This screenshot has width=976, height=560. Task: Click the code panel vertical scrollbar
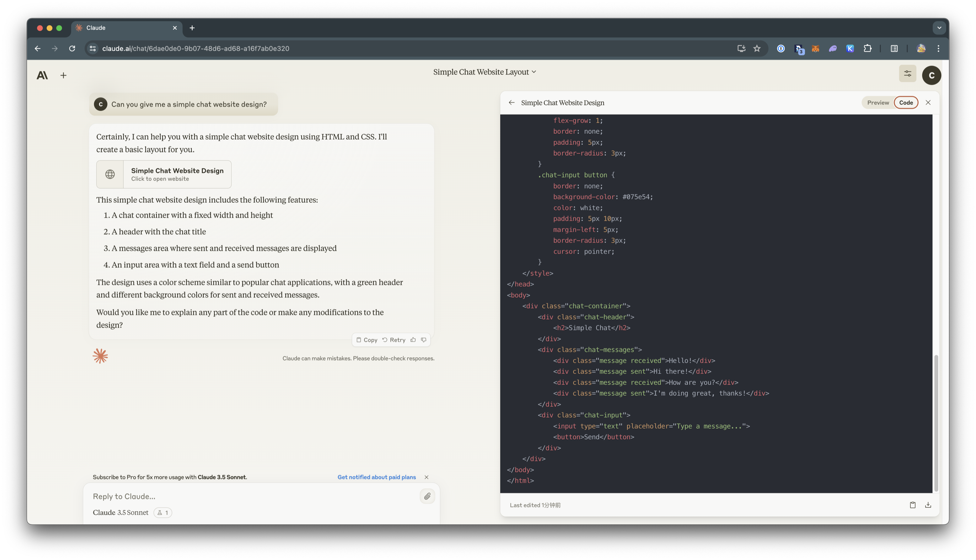(936, 423)
